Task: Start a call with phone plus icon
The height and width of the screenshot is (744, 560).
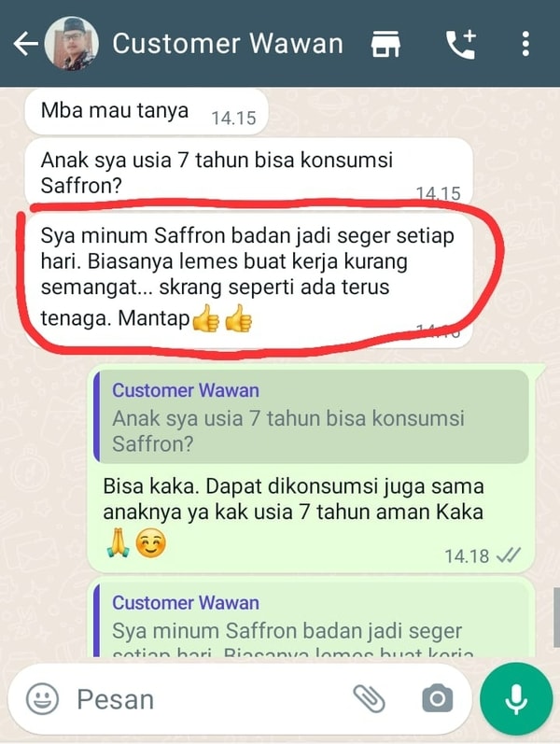Action: point(461,44)
